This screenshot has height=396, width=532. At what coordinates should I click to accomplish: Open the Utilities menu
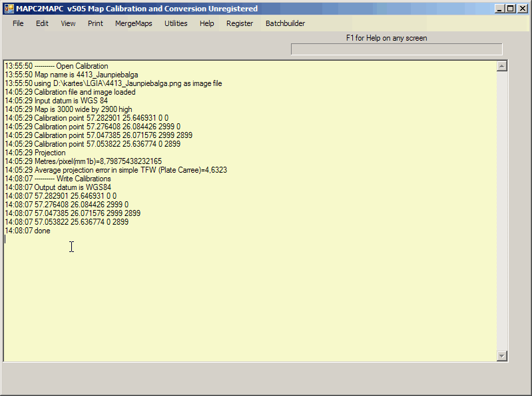click(x=176, y=23)
